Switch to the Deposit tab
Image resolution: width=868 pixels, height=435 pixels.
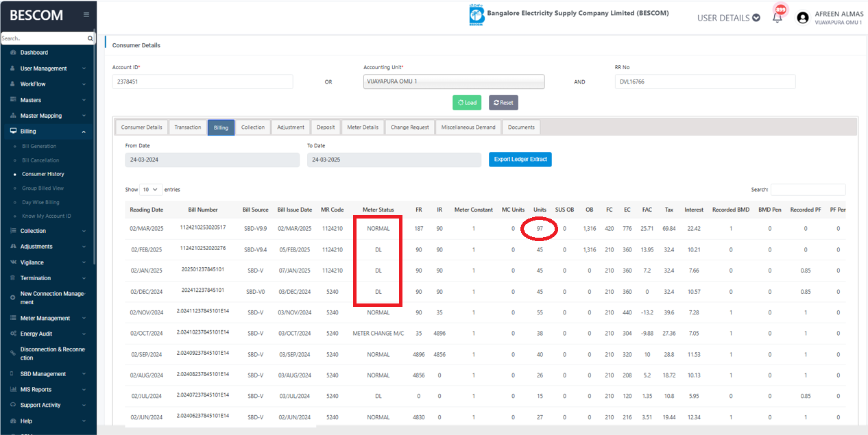pyautogui.click(x=326, y=127)
